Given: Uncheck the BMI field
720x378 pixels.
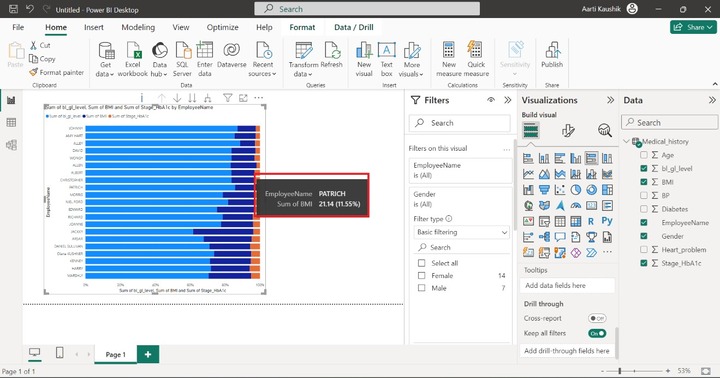Looking at the screenshot, I should click(644, 182).
